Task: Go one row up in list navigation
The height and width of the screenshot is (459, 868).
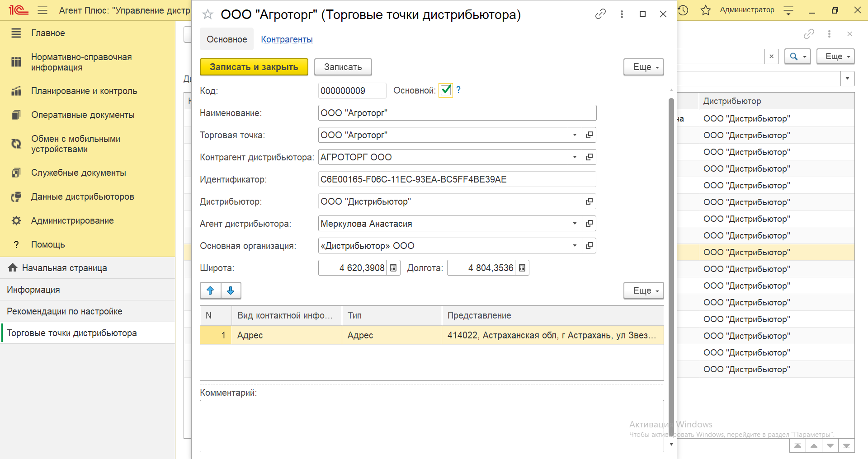Action: coord(814,446)
